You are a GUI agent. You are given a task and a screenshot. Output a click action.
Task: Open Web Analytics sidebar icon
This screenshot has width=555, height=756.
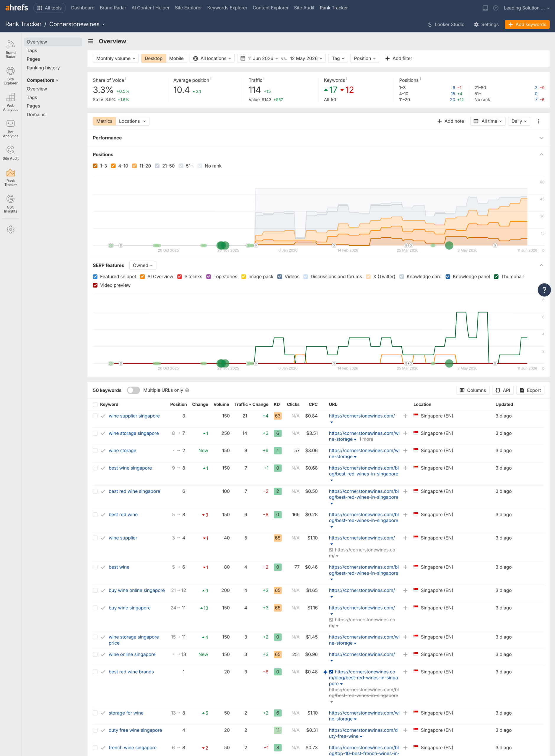click(10, 102)
